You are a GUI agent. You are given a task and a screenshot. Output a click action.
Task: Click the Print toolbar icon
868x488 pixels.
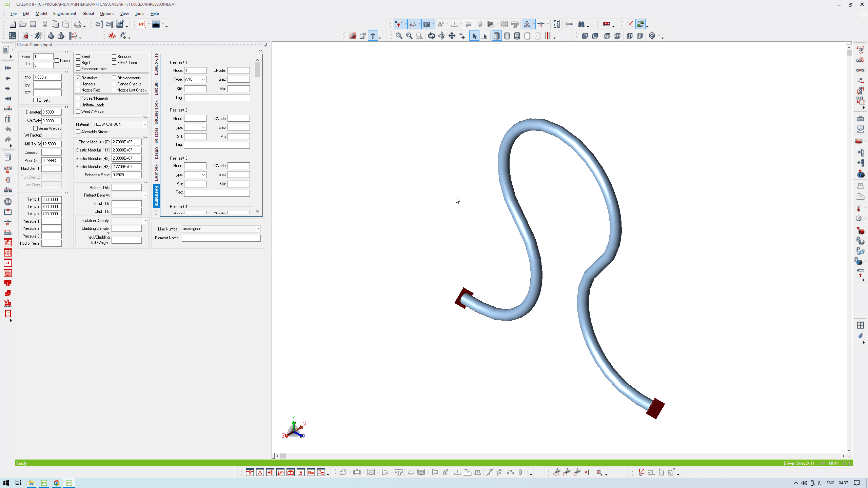[78, 24]
